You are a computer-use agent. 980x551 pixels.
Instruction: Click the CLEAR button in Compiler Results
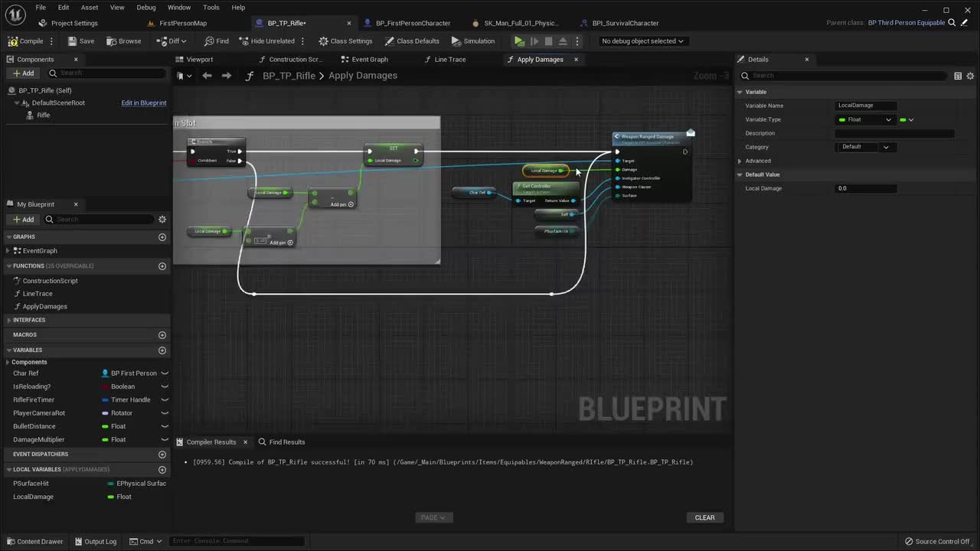[x=704, y=518]
